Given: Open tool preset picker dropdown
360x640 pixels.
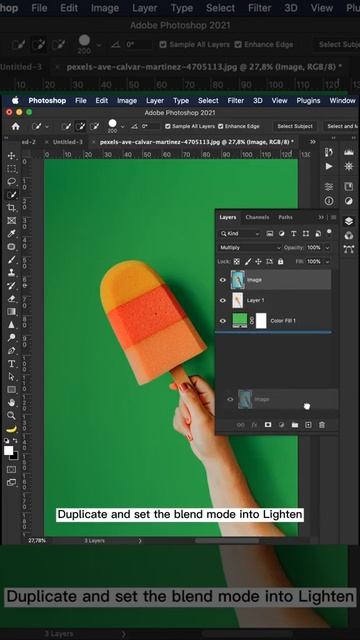Looking at the screenshot, I should [47, 127].
